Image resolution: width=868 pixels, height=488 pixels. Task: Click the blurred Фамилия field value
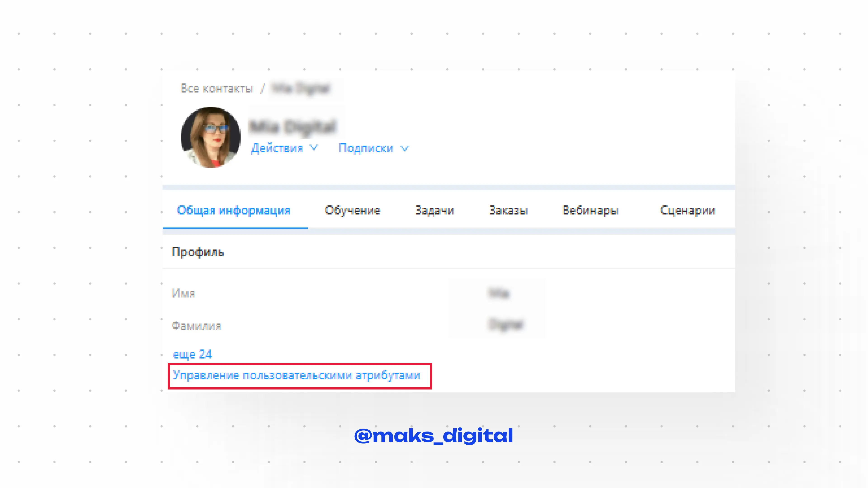coord(505,325)
